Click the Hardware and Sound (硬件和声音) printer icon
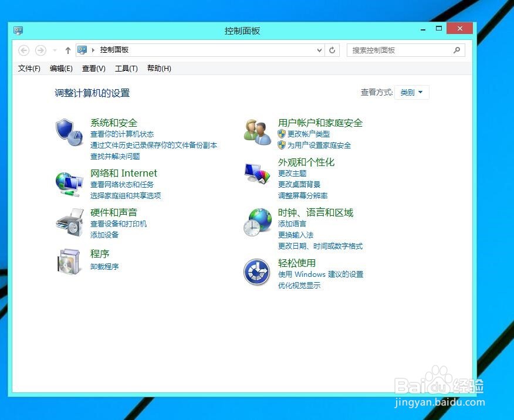The width and height of the screenshot is (514, 420). pyautogui.click(x=69, y=222)
